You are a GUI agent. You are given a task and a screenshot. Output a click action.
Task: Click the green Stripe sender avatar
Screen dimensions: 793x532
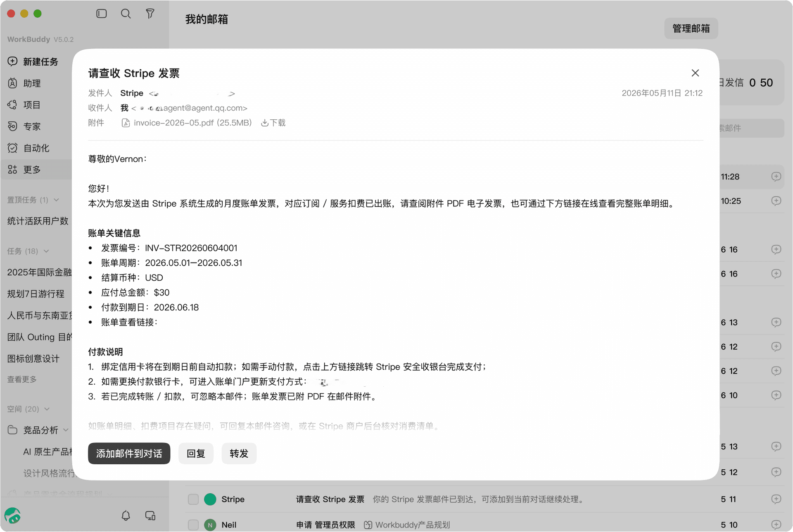[210, 499]
